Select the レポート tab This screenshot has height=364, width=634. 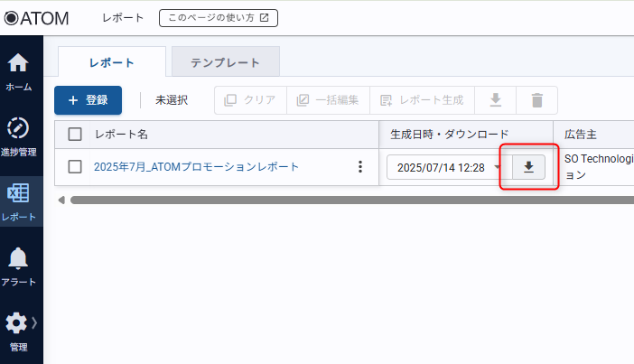click(112, 62)
